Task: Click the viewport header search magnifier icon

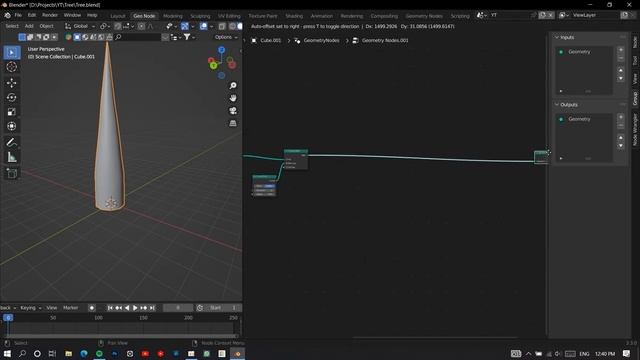Action: [x=118, y=37]
